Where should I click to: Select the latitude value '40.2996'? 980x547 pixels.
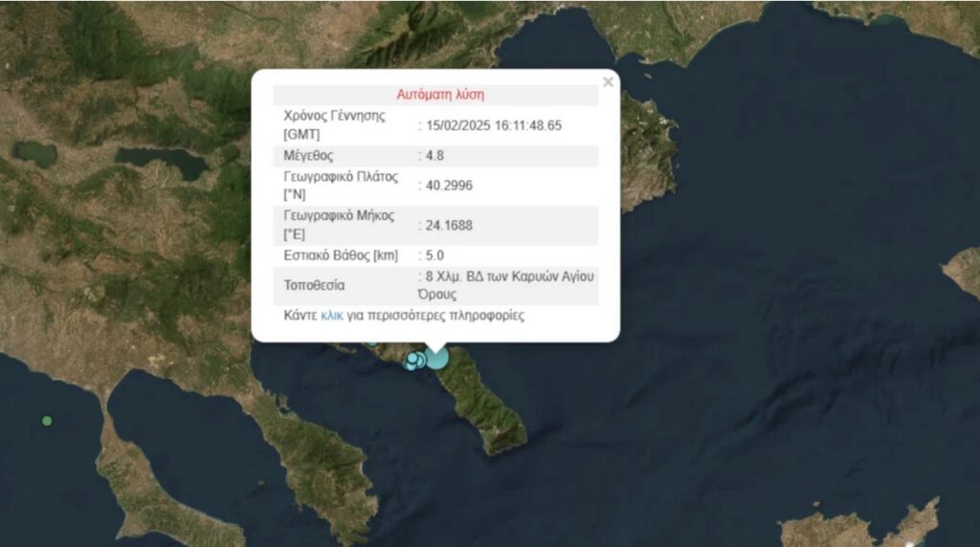[x=449, y=186]
